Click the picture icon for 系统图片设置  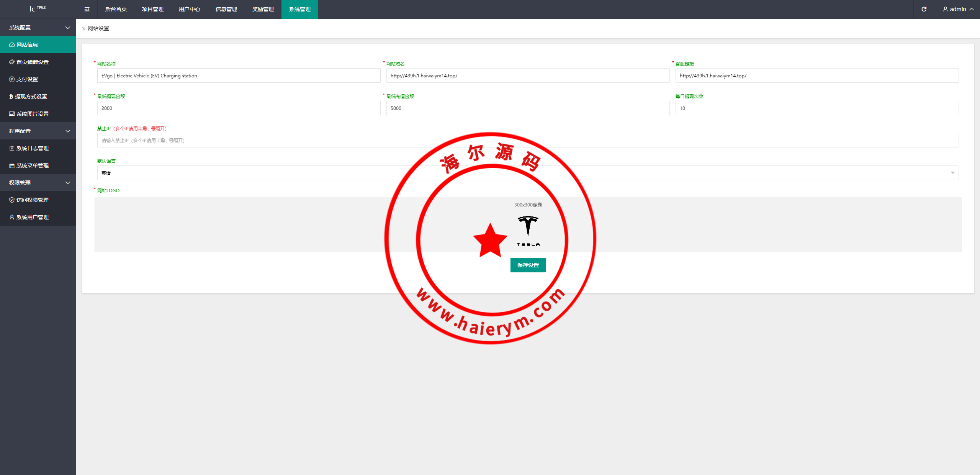coord(12,114)
